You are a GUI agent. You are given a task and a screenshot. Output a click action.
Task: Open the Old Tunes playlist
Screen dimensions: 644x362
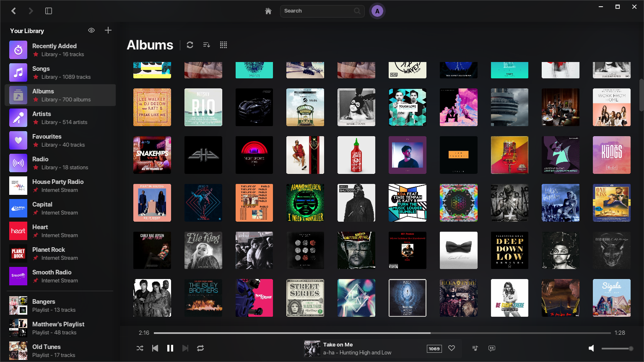[x=60, y=351]
